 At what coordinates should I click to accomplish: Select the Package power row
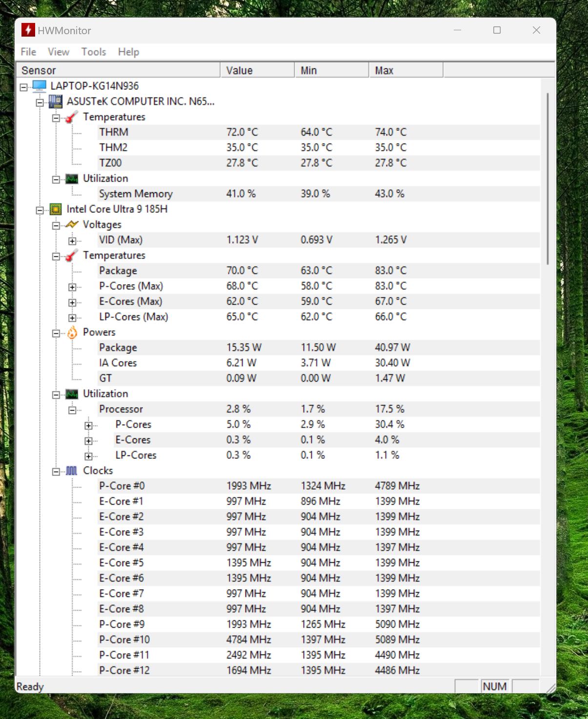[x=319, y=348]
